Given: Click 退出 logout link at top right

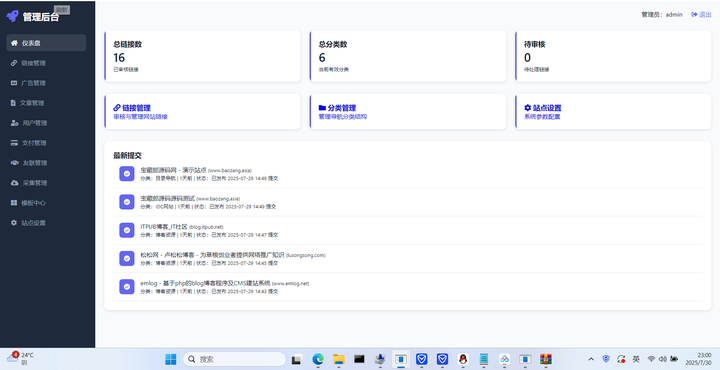Looking at the screenshot, I should 701,15.
